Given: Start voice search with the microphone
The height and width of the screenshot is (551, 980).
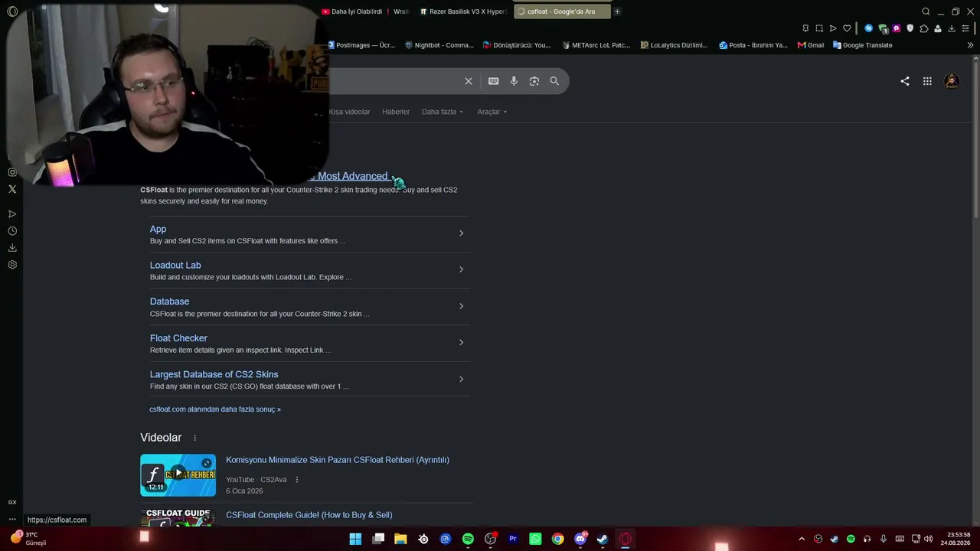Looking at the screenshot, I should click(514, 81).
